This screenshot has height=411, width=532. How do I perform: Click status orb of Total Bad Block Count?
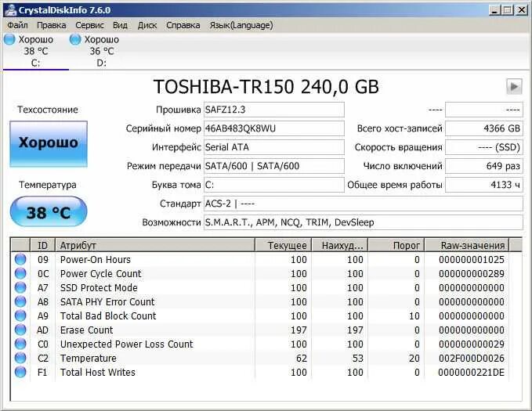[20, 315]
